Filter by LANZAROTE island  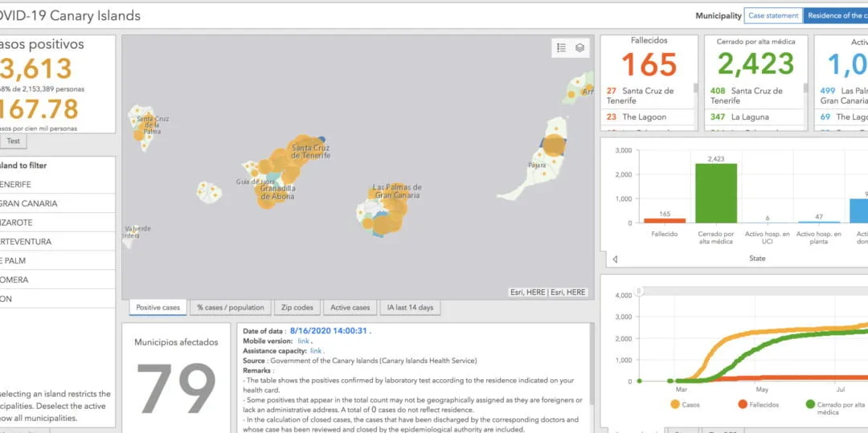pos(58,223)
